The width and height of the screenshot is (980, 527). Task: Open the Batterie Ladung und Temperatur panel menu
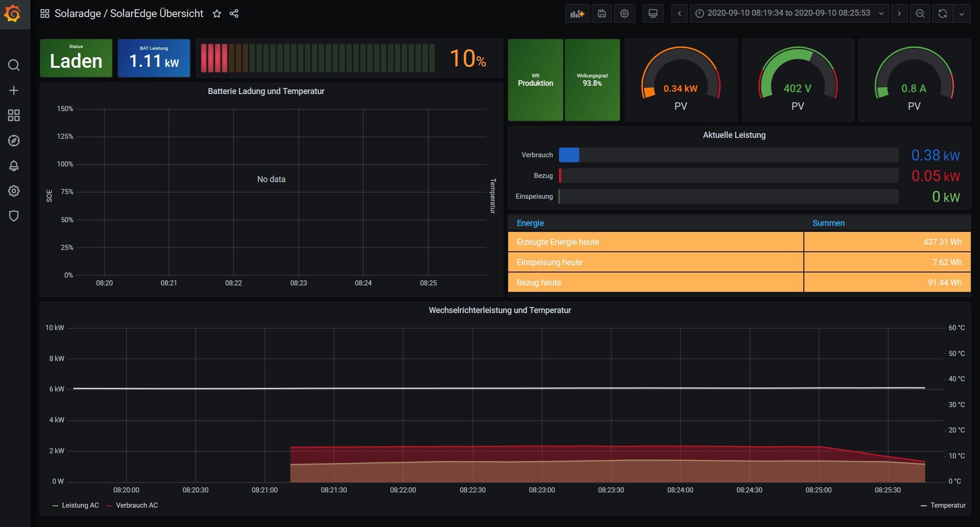266,91
